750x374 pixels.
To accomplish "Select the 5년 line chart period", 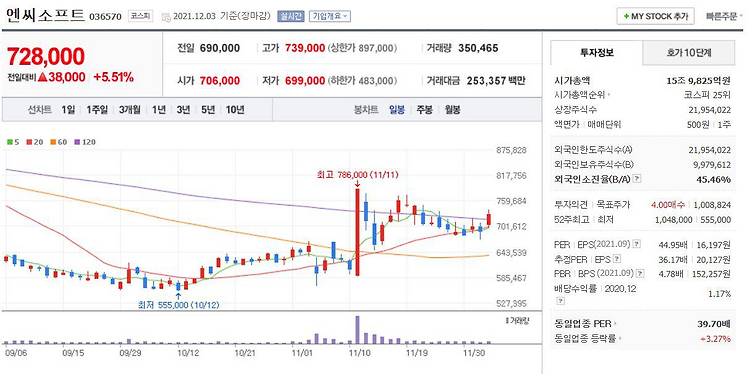I will (x=208, y=110).
